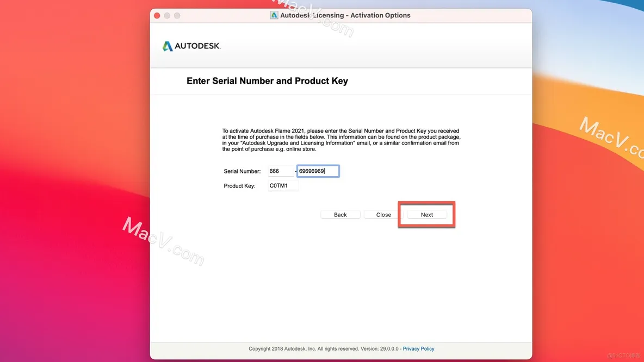Screen dimensions: 644x362
Task: Click the Serial Number label
Action: click(242, 171)
